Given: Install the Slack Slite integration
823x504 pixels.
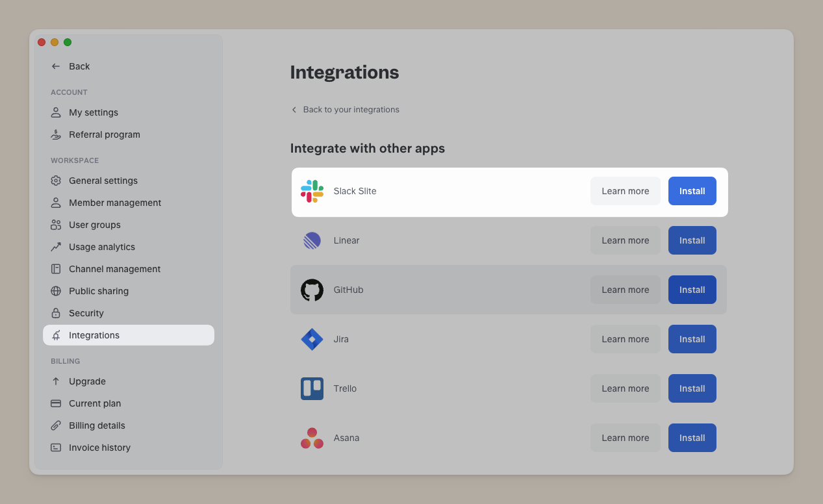Looking at the screenshot, I should [692, 191].
